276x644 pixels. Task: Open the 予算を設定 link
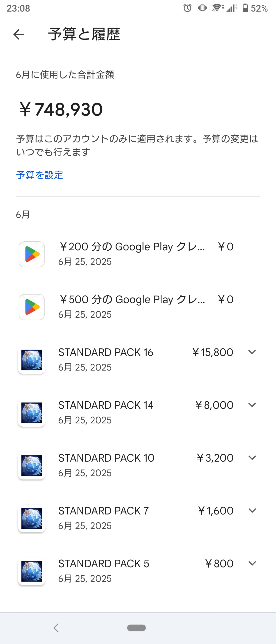[x=39, y=175]
